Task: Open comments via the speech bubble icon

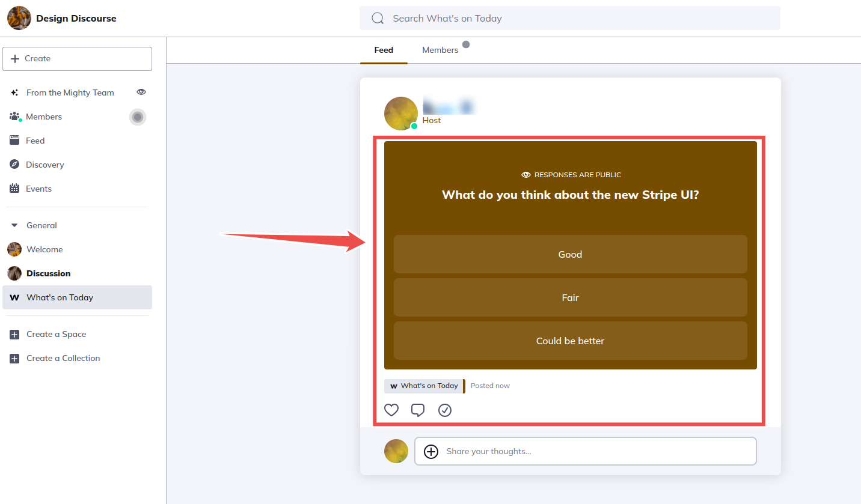Action: 418,410
